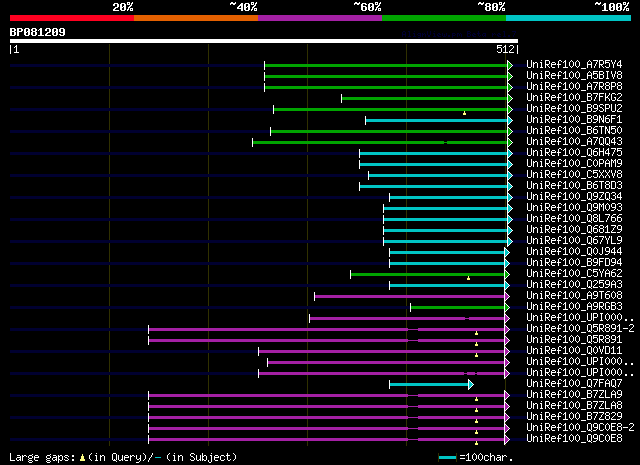Click the red 20% identity color bar
640x465 pixels.
pyautogui.click(x=72, y=18)
